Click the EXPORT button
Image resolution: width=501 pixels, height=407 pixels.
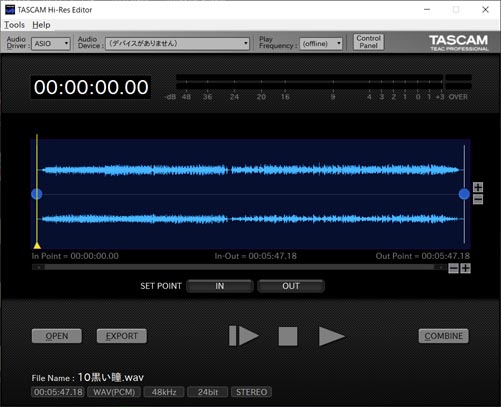point(122,336)
